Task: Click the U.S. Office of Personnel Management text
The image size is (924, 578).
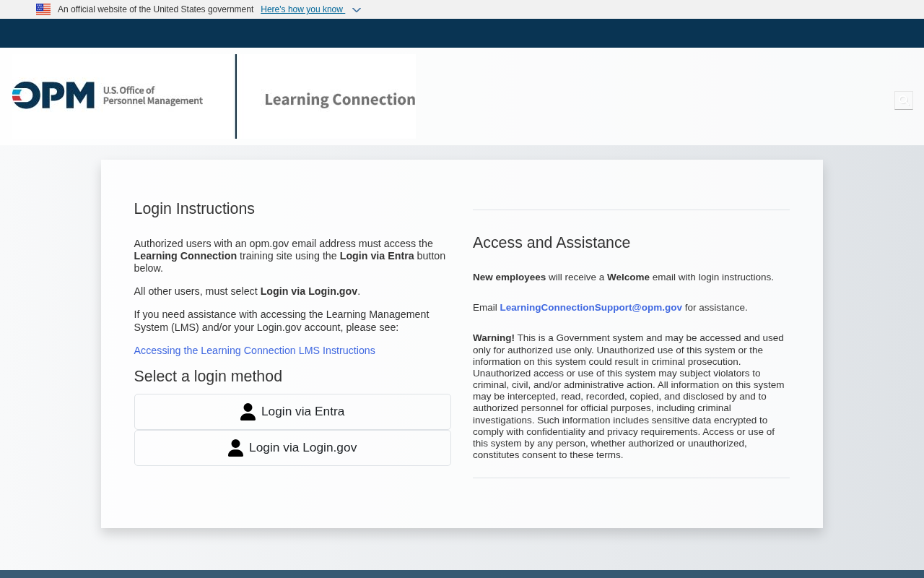Action: [152, 95]
